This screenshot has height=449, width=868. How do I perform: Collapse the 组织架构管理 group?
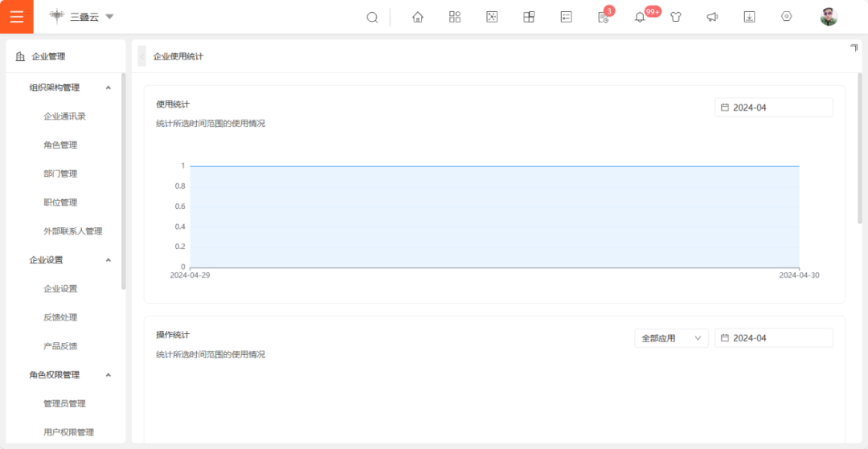108,88
